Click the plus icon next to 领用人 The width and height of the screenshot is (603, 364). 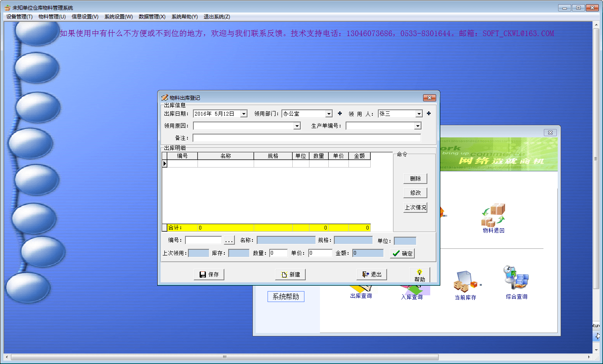pyautogui.click(x=429, y=114)
